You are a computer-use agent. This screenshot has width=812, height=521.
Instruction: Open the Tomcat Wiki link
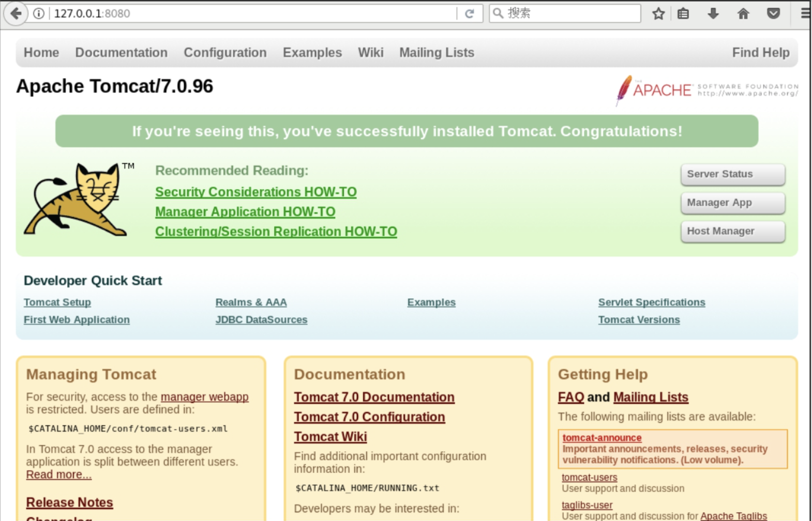pyautogui.click(x=330, y=437)
